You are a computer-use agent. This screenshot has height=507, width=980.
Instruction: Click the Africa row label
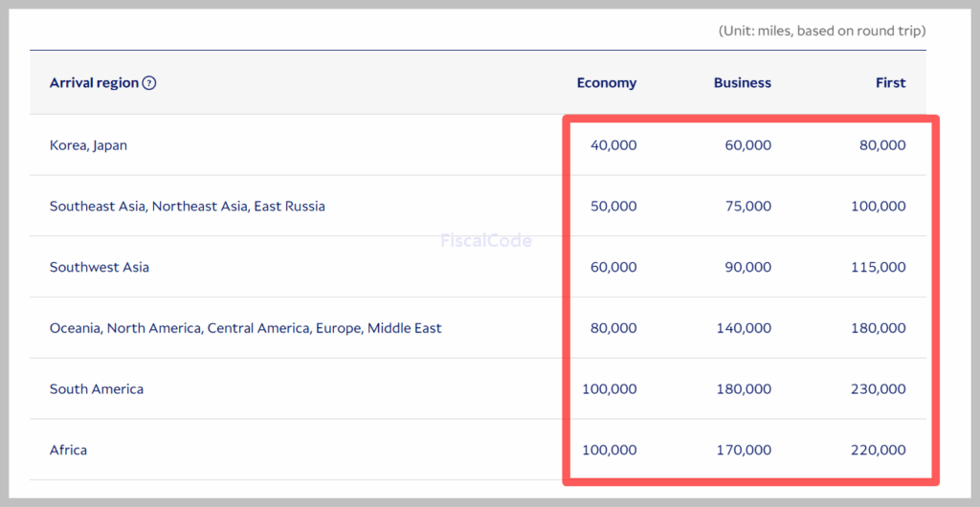click(68, 451)
